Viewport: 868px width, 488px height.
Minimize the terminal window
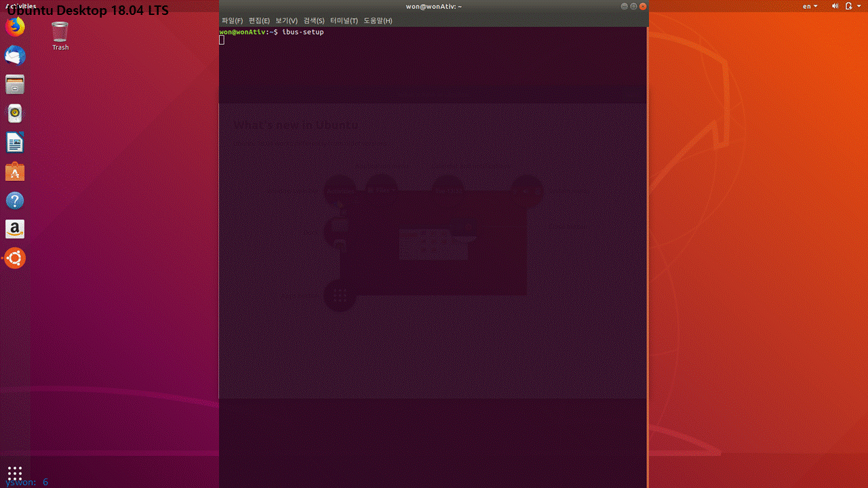tap(625, 6)
